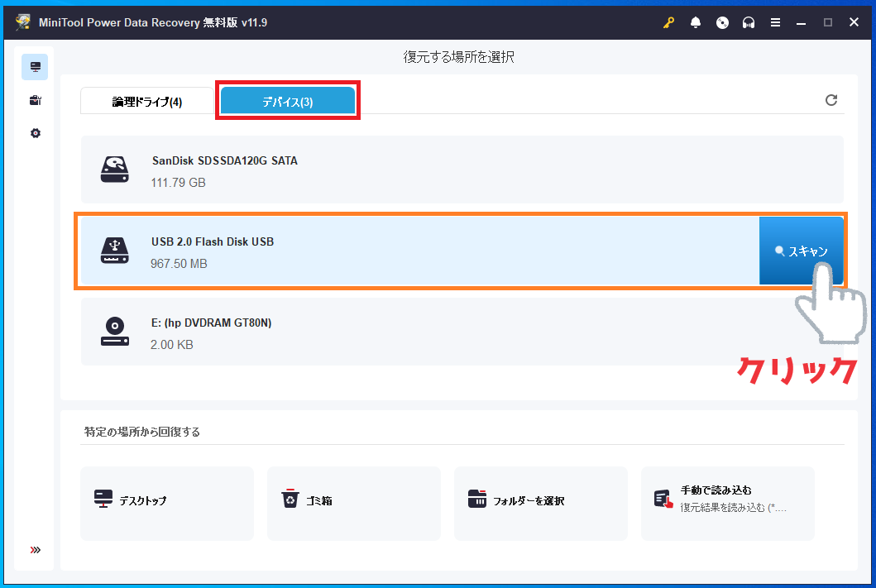Minimize the MiniTool window

801,23
